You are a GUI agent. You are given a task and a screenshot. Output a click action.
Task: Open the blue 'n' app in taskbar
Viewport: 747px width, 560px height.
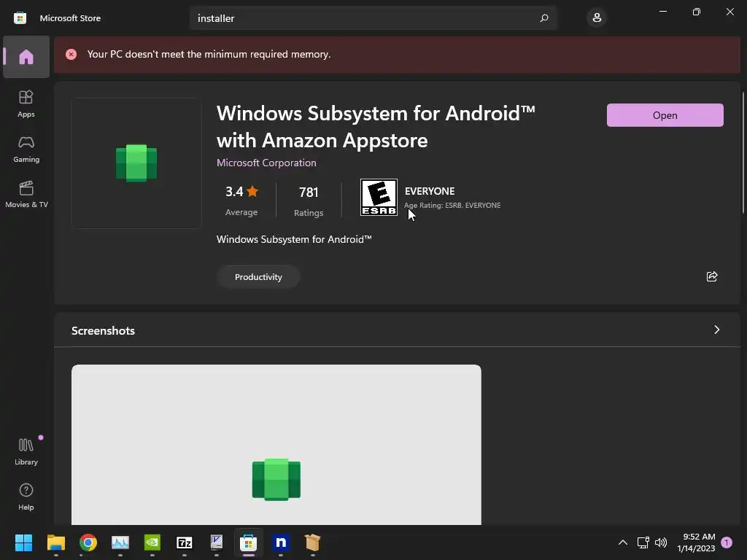tap(281, 542)
